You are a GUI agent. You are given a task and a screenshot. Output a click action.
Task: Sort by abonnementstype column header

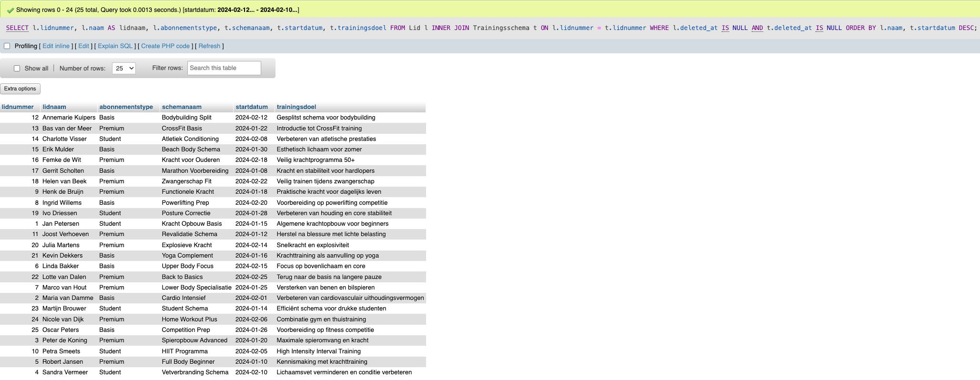pyautogui.click(x=126, y=107)
